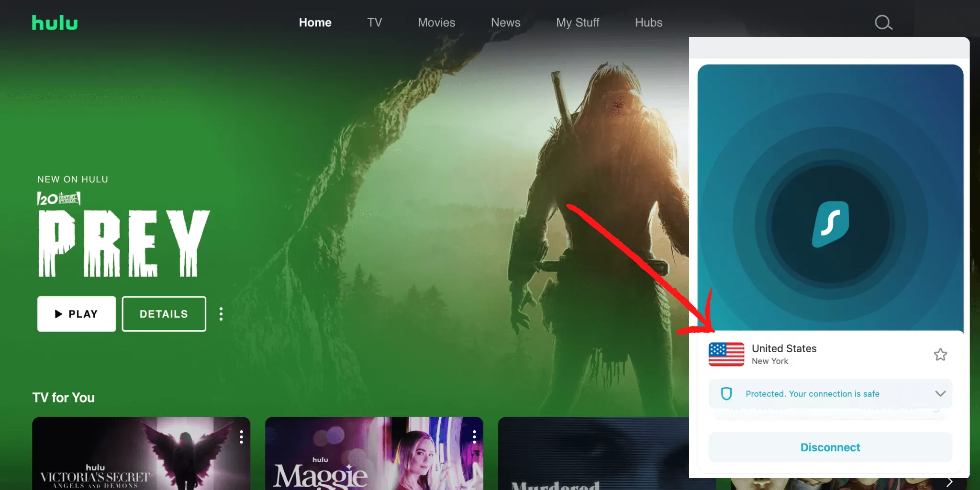Screen dimensions: 980x490
Task: Open the search magnifier icon
Action: click(883, 22)
